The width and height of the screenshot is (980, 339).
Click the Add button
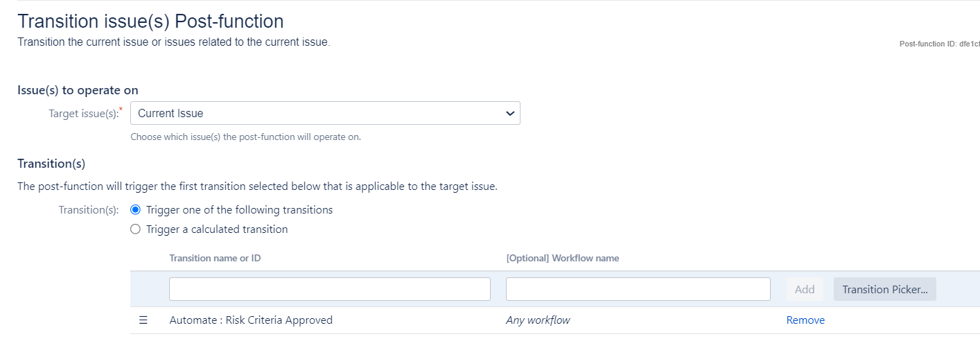805,289
